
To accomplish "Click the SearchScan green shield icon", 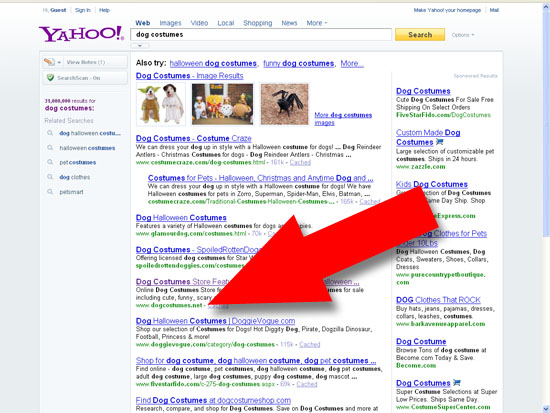I will [50, 78].
